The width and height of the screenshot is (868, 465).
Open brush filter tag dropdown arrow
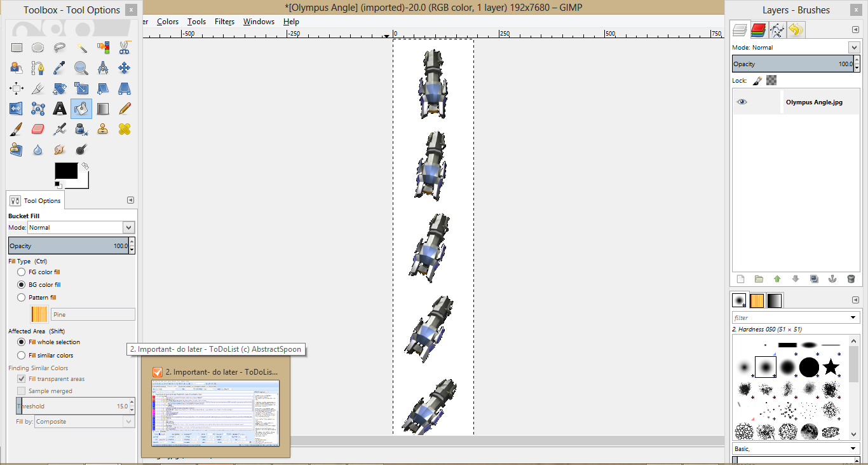point(853,317)
